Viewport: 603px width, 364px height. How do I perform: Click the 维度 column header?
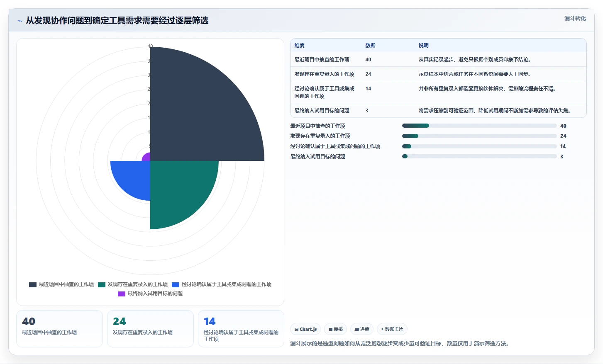coord(299,46)
